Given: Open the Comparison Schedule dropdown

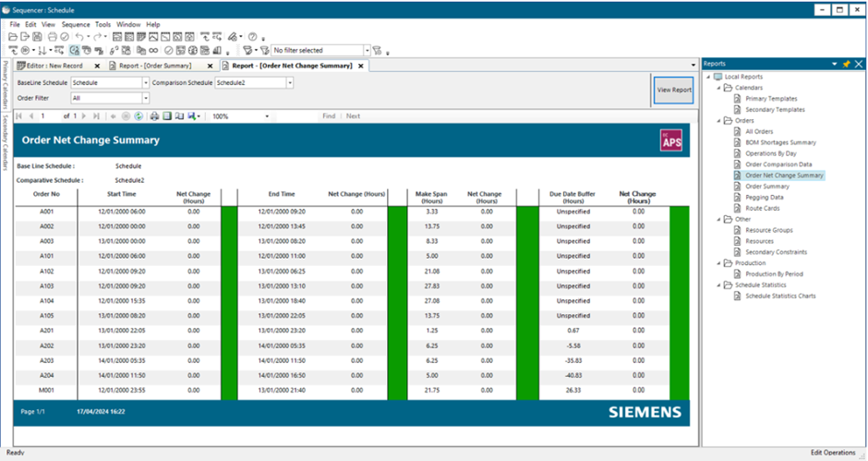Looking at the screenshot, I should 289,82.
